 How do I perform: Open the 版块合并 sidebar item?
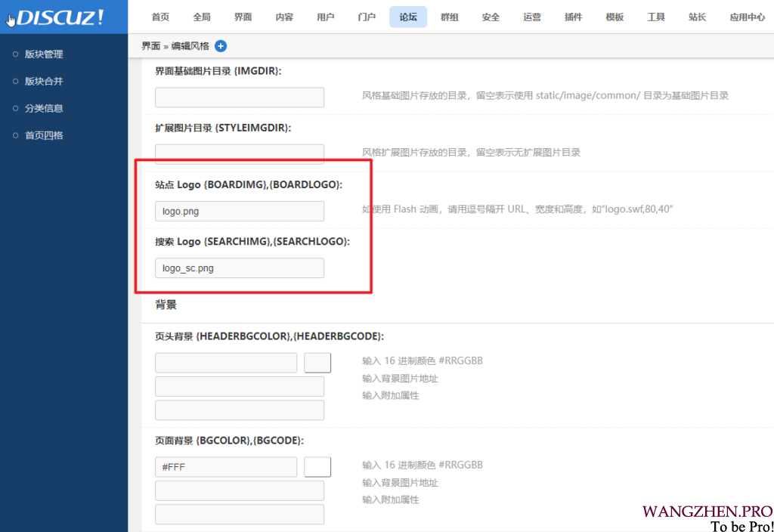pyautogui.click(x=43, y=82)
